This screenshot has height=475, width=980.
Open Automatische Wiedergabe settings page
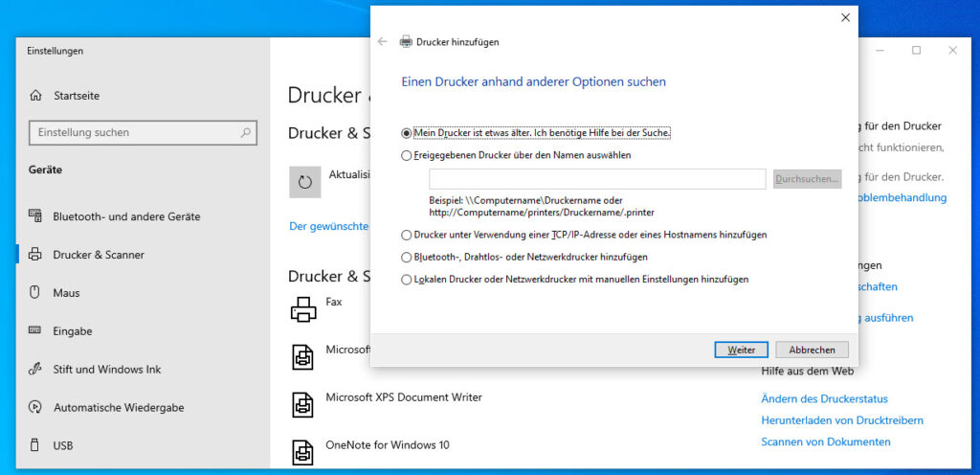click(x=119, y=408)
